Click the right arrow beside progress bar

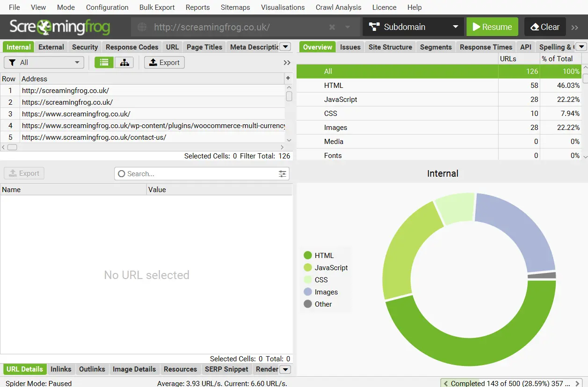(578, 383)
